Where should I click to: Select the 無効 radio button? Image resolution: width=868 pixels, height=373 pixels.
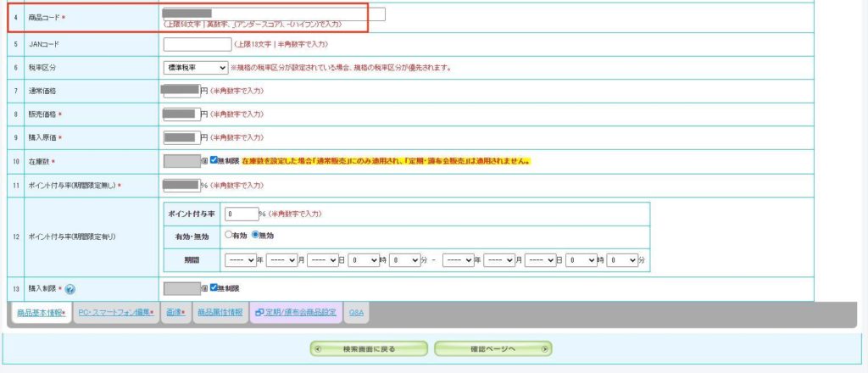point(255,236)
